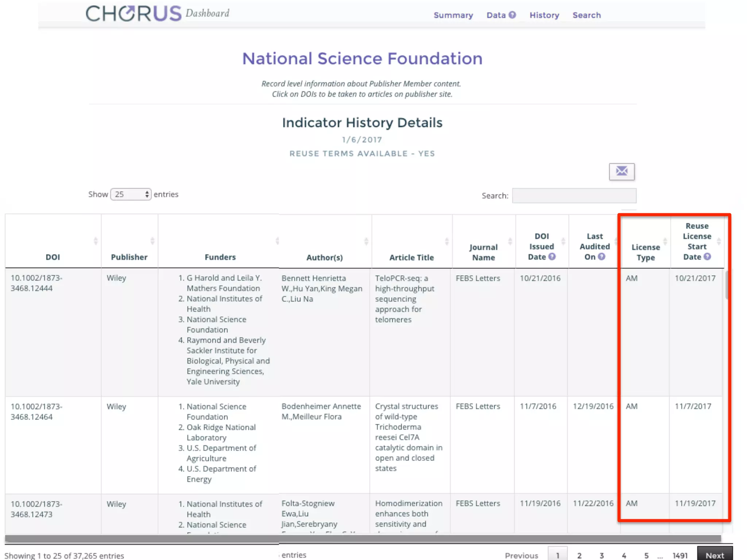The width and height of the screenshot is (747, 560).
Task: Click the email envelope icon
Action: coord(622,171)
